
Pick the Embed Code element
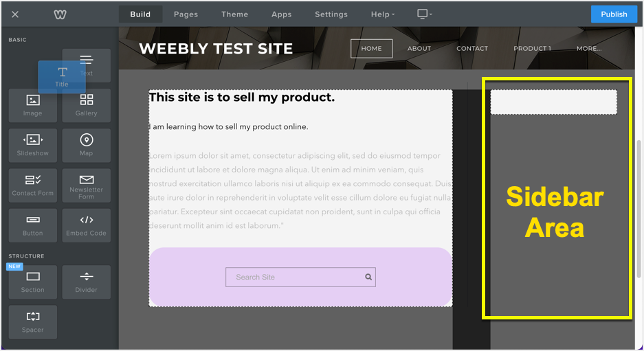coord(86,225)
